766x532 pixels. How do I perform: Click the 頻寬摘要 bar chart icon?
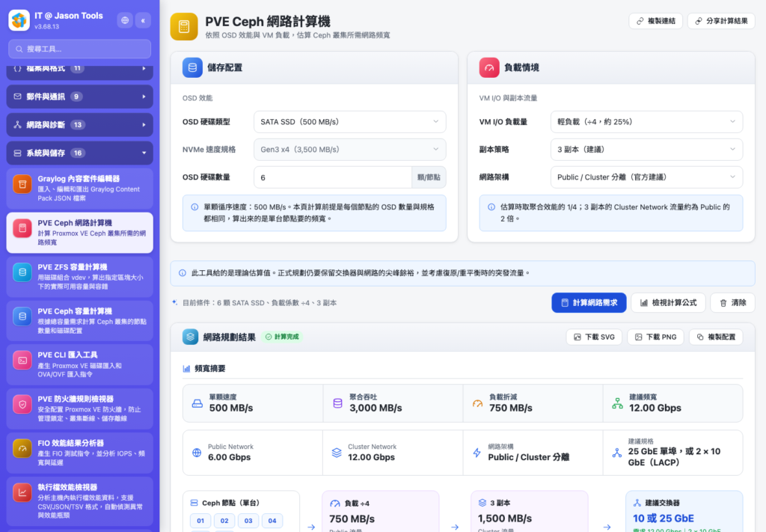[x=186, y=369]
